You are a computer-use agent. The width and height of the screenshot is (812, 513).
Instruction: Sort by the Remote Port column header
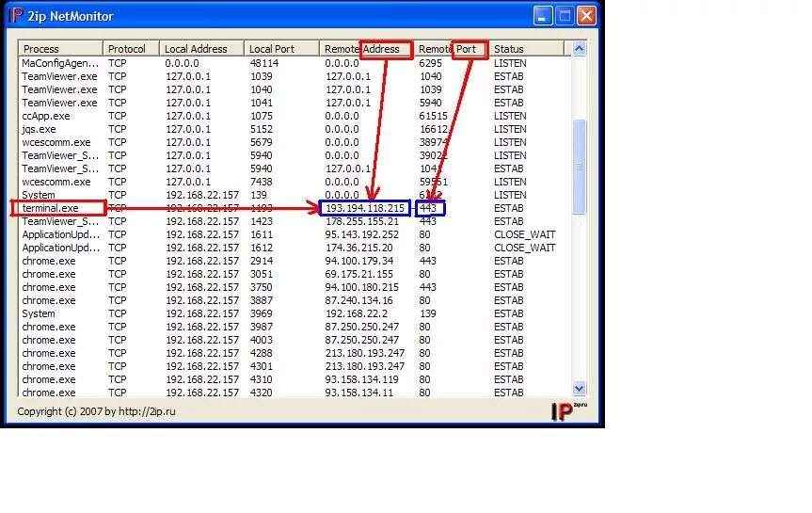[451, 49]
